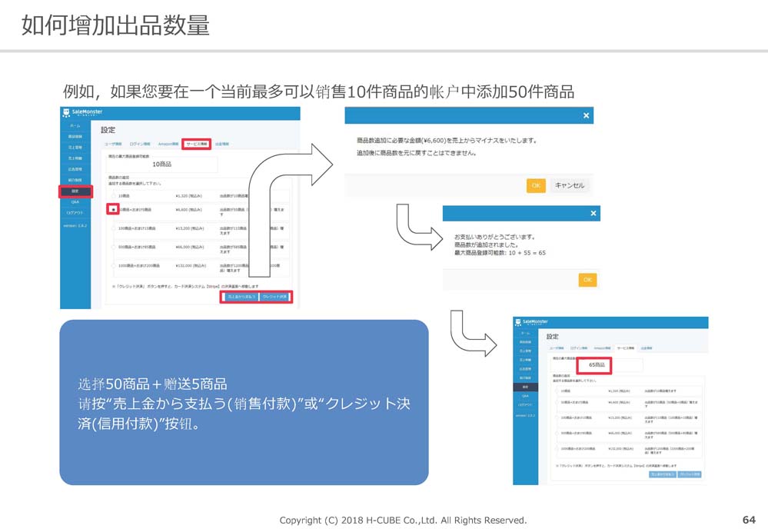Image resolution: width=768 pixels, height=532 pixels.
Task: Open ユーザ情報 tab in left settings screenshot
Action: pos(113,144)
